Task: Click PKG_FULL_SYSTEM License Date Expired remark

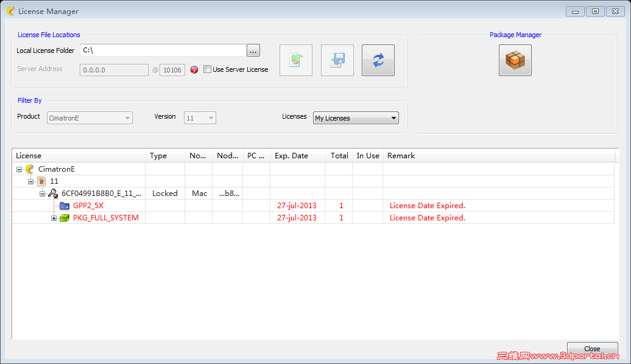Action: click(428, 217)
